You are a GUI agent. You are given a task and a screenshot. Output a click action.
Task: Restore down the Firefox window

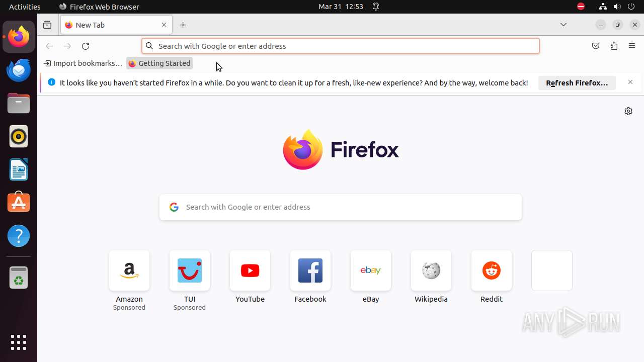[x=618, y=25]
